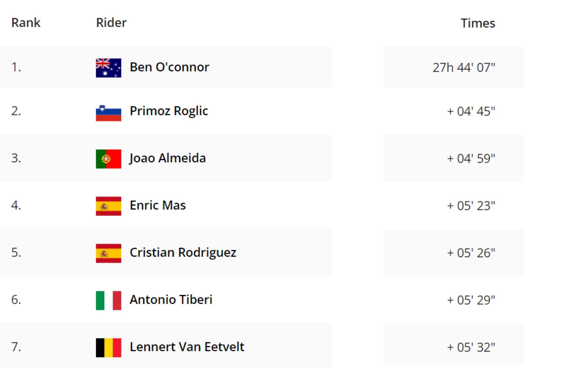Viewport: 588px width, 368px height.
Task: Open Primoz Roglic rider link
Action: pos(169,111)
